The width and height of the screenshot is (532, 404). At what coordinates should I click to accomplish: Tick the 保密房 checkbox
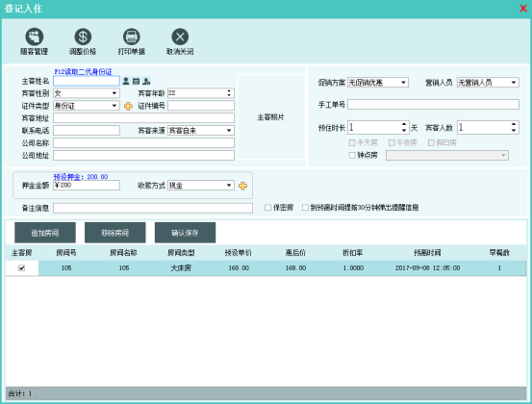[268, 208]
